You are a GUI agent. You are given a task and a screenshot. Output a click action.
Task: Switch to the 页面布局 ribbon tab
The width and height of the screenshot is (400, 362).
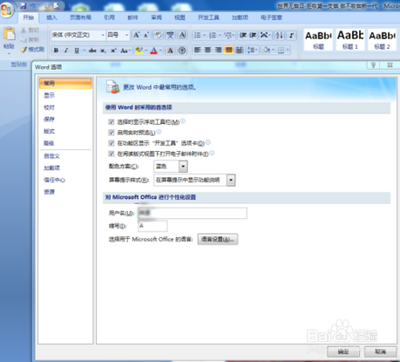tap(80, 17)
